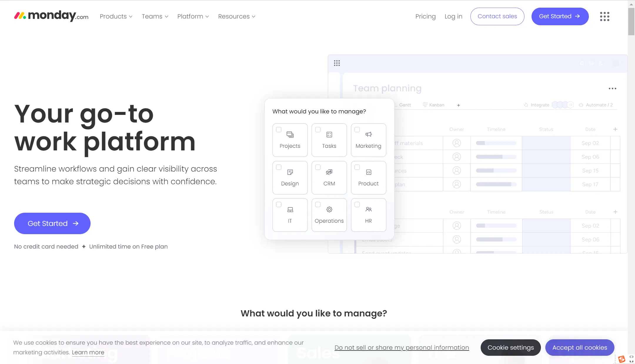Toggle the Projects checkbox
Image resolution: width=635 pixels, height=364 pixels.
(x=278, y=130)
